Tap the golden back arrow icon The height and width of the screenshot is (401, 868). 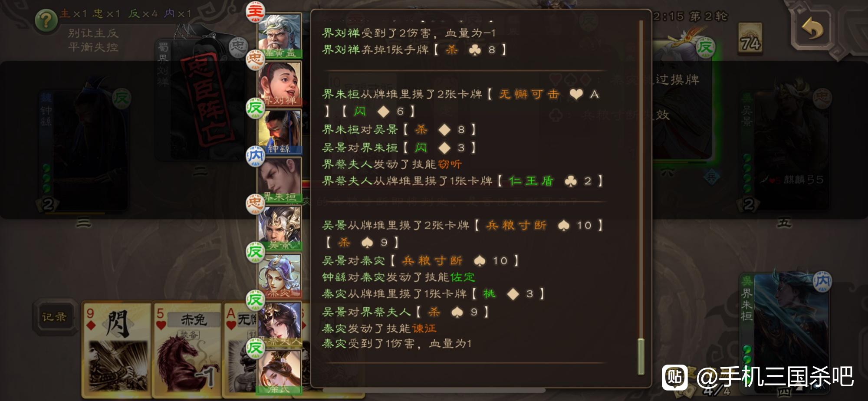812,29
